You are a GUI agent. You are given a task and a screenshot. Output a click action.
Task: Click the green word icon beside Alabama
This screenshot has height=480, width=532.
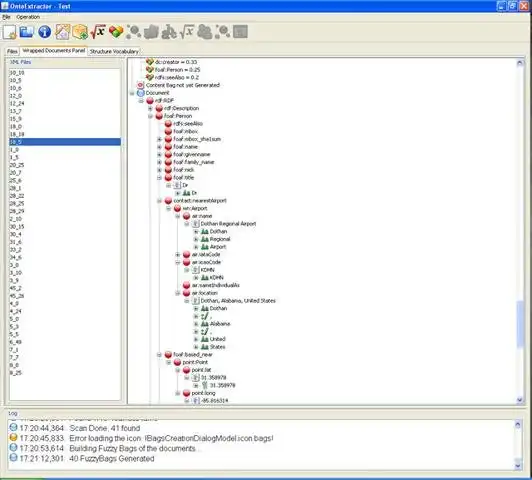point(205,324)
